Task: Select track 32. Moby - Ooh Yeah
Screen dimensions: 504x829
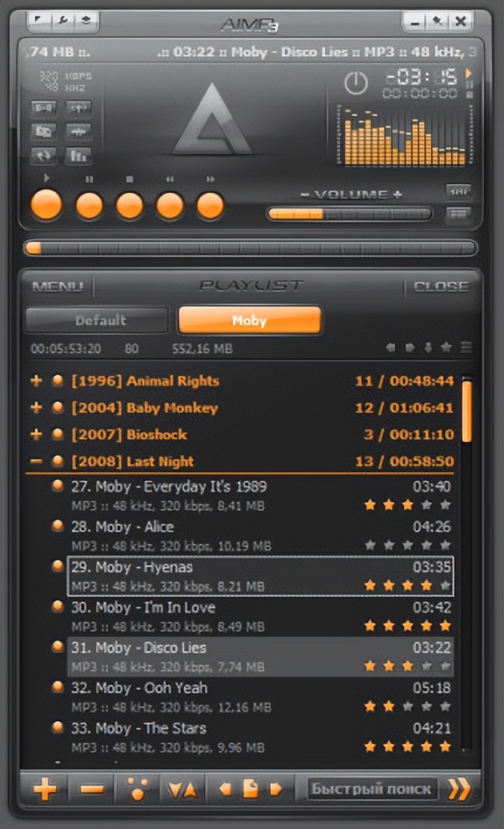Action: (x=260, y=697)
